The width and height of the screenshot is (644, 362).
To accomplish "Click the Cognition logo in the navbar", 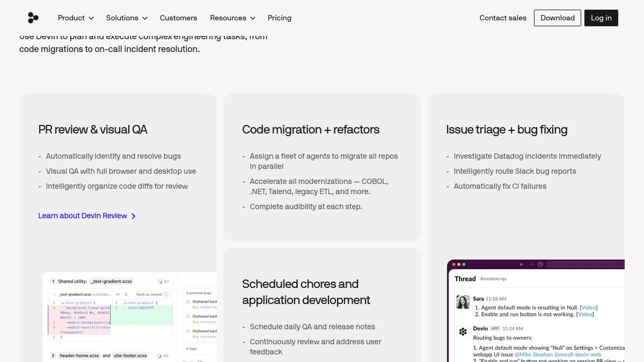I will 33,18.
